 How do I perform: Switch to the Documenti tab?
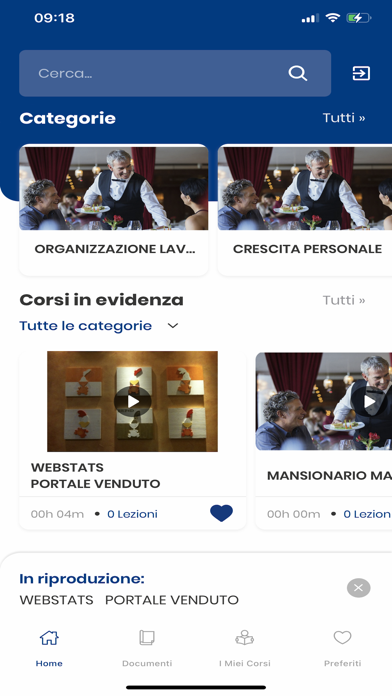tap(147, 648)
